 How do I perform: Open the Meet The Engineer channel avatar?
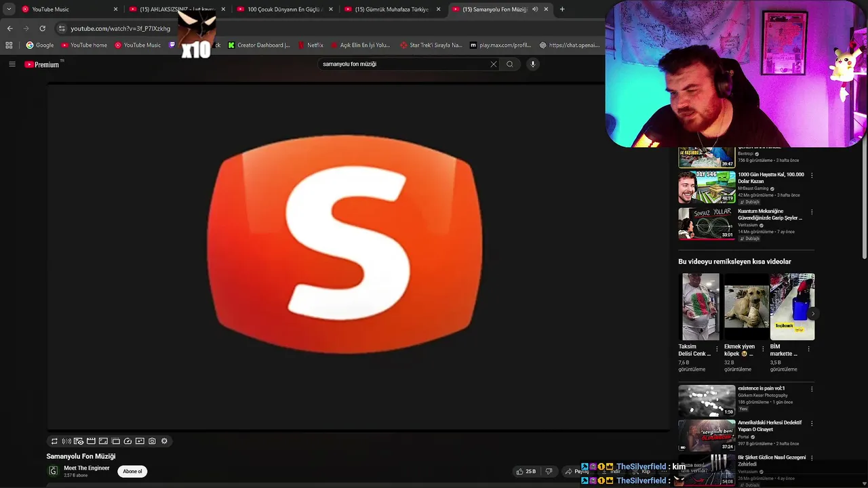click(x=53, y=471)
